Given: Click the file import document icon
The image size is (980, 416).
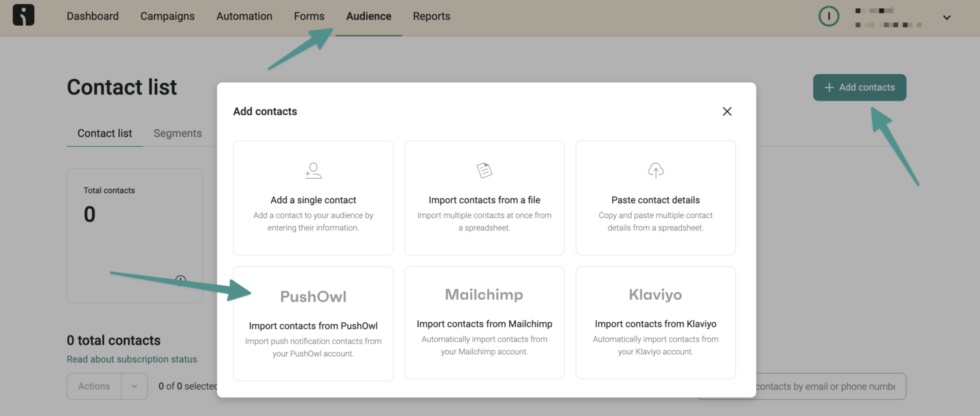Looking at the screenshot, I should (x=485, y=170).
